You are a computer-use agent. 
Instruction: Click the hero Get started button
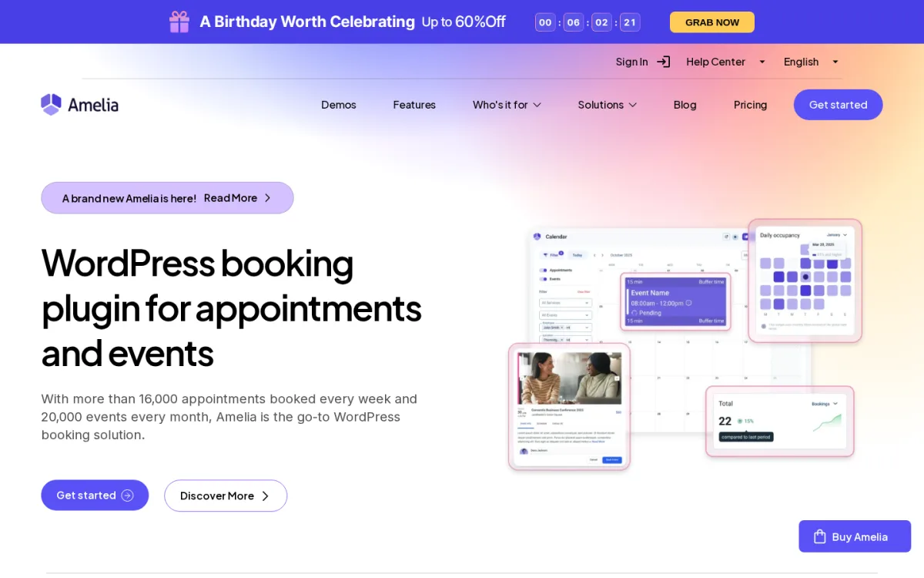tap(95, 496)
